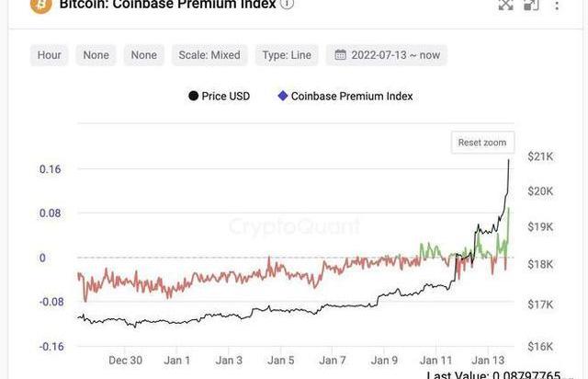This screenshot has height=379, width=588.
Task: Open the Hour interval dropdown
Action: pos(50,55)
